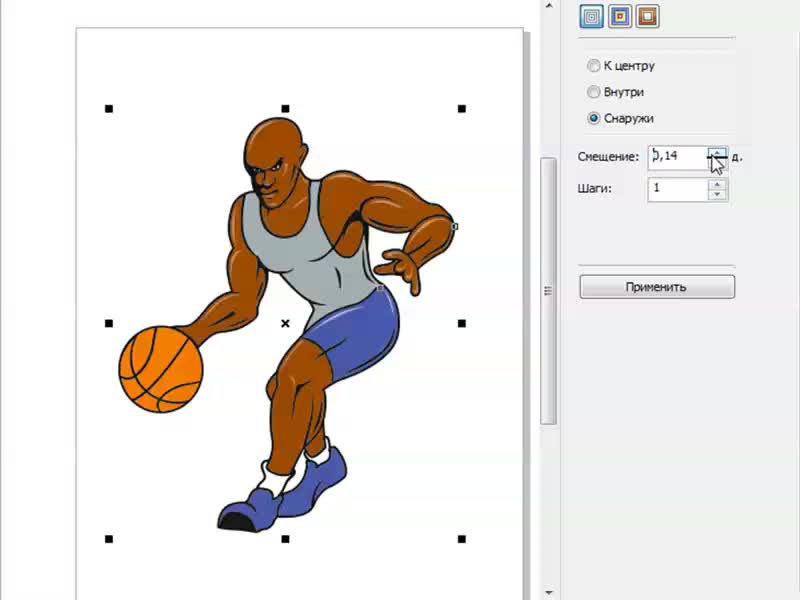Screen dimensions: 800x600
Task: Click the orange basketball in the drawing
Action: (160, 370)
